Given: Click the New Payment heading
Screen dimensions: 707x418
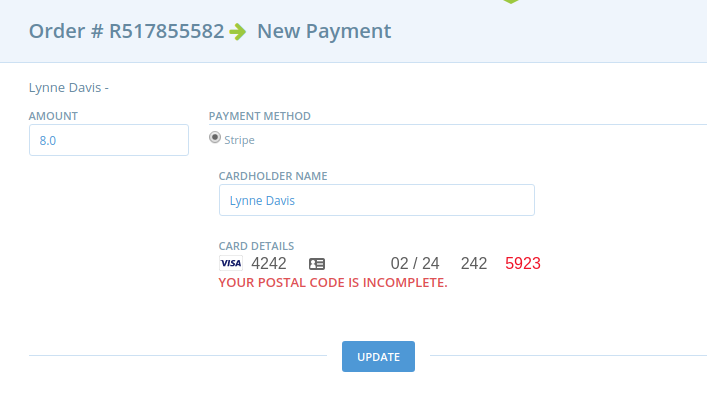Looking at the screenshot, I should 324,31.
